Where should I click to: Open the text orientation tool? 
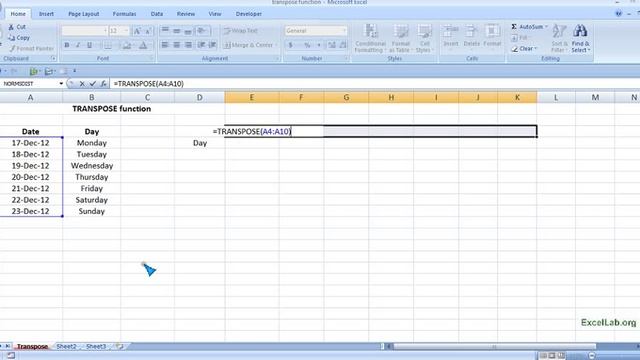point(202,31)
